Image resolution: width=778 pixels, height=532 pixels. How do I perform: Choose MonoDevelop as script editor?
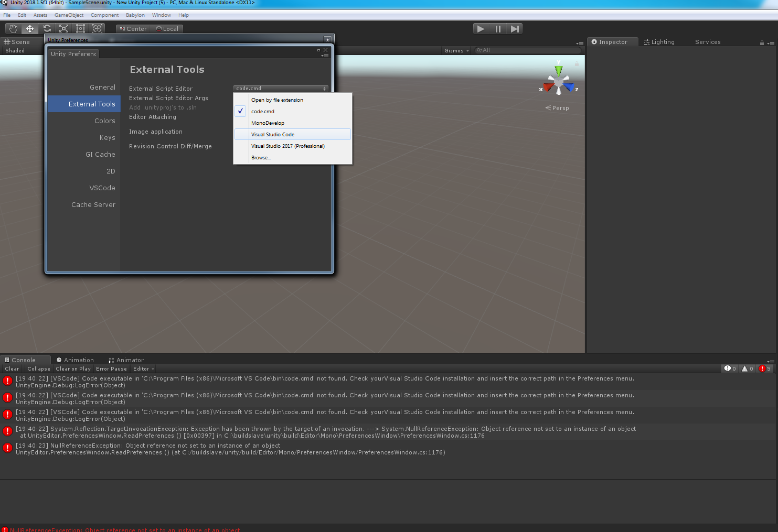(293, 123)
